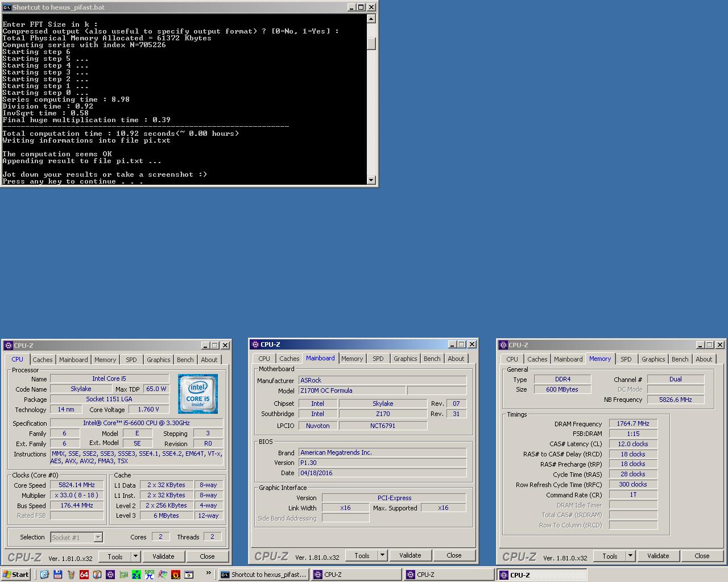Launch CPU-Z from the Quick Launch bar

coord(110,575)
